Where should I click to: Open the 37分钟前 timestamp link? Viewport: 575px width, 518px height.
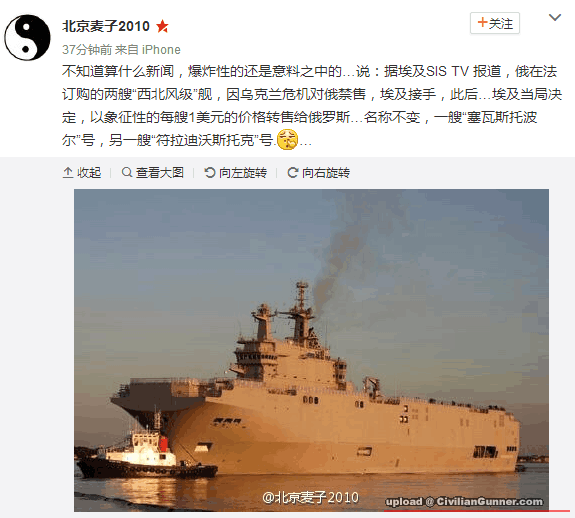point(87,49)
